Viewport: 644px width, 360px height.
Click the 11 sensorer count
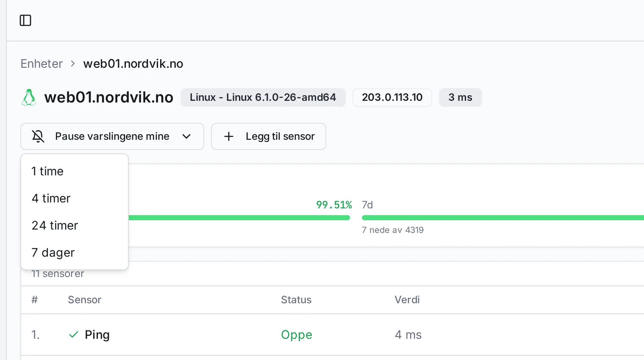58,274
